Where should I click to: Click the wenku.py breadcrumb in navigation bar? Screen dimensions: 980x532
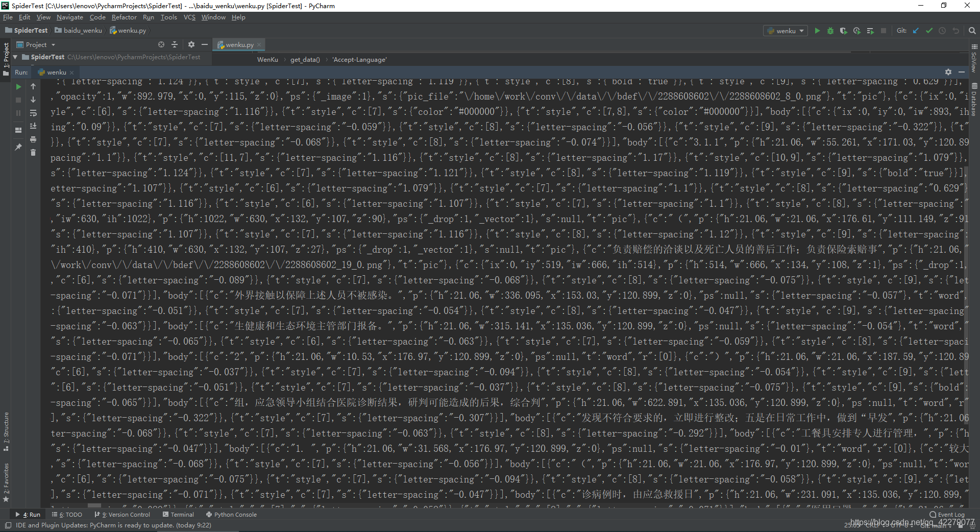(128, 30)
